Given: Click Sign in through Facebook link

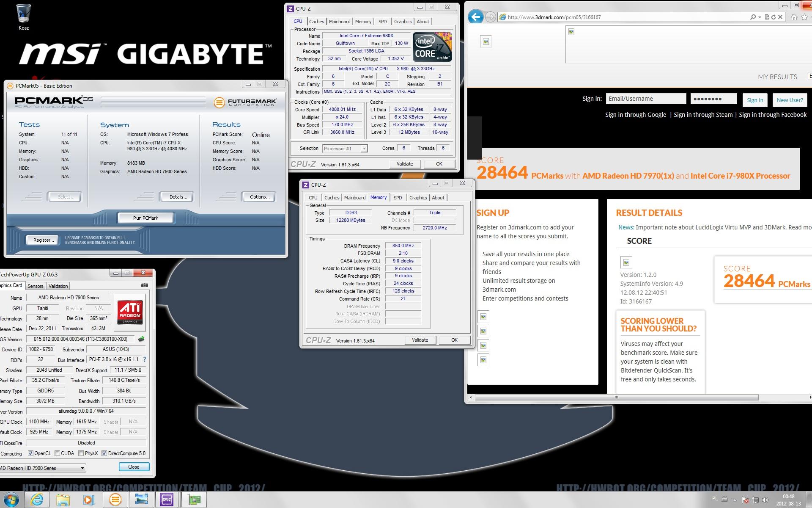Looking at the screenshot, I should (x=773, y=115).
